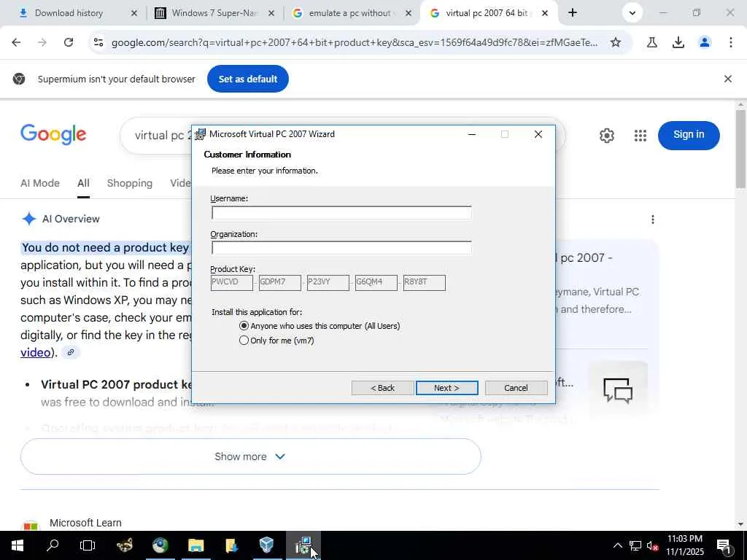The height and width of the screenshot is (560, 747).
Task: Open taskbar search magnifier
Action: pyautogui.click(x=53, y=545)
